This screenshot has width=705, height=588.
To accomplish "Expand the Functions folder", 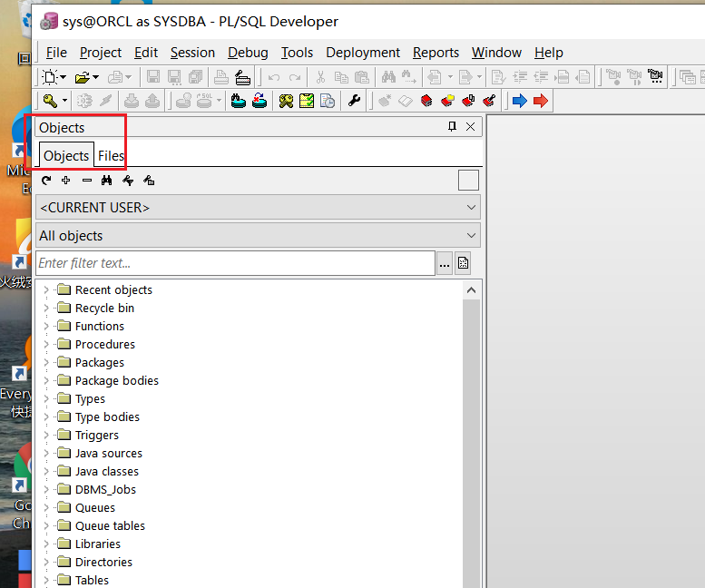I will click(x=46, y=327).
